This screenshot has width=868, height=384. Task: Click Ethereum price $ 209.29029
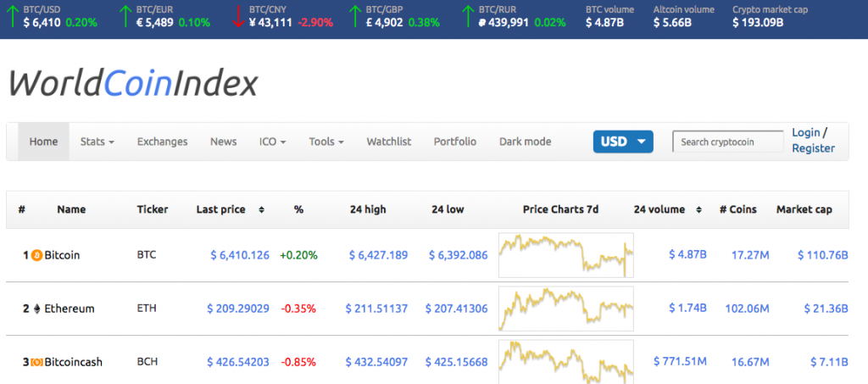(x=238, y=309)
